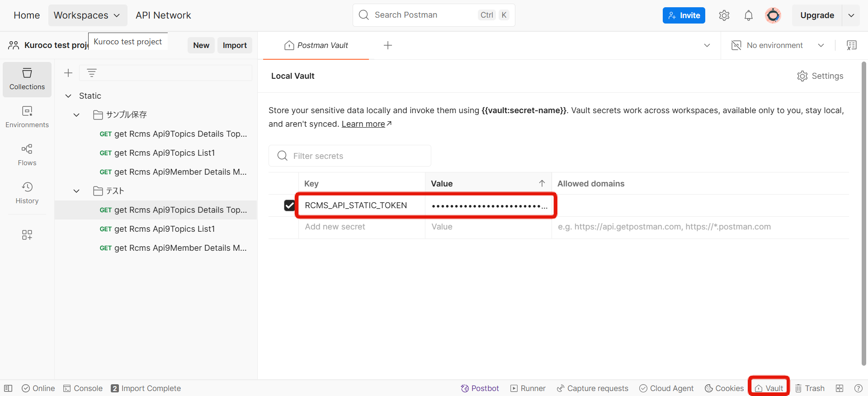Open the Workspaces dropdown
The image size is (868, 396).
tap(87, 15)
